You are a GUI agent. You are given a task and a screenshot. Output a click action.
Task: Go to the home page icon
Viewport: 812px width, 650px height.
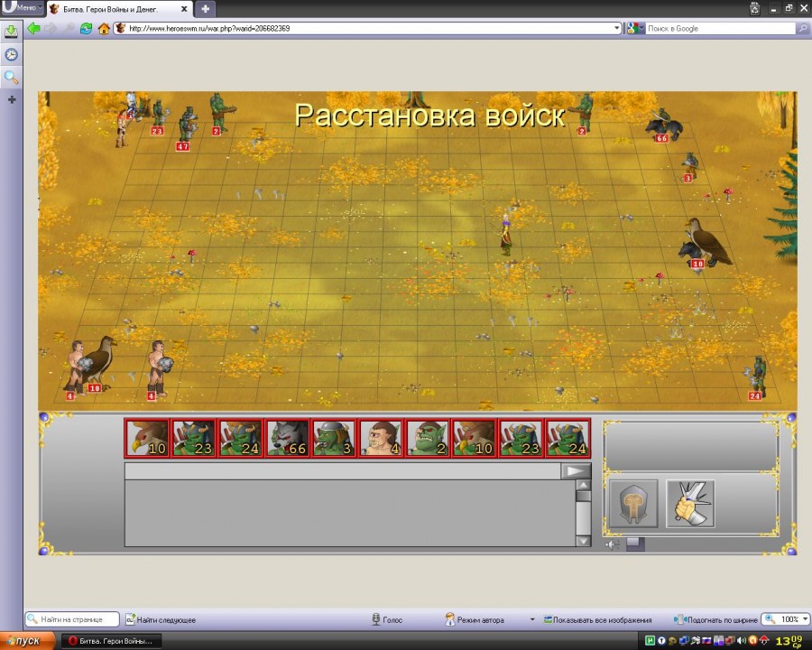click(x=104, y=29)
